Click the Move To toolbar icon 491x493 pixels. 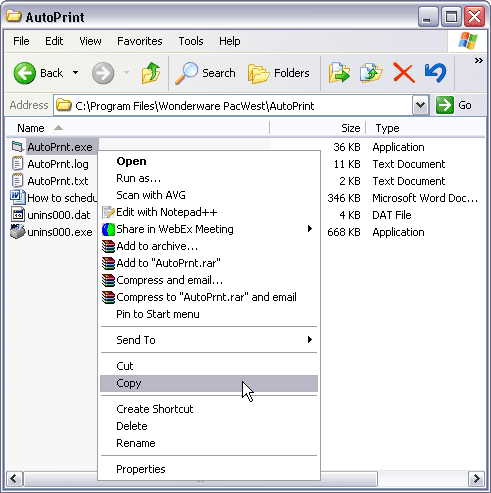point(339,73)
